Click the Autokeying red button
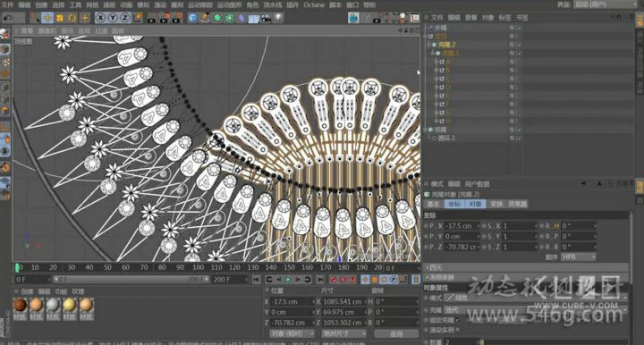The height and width of the screenshot is (345, 644). pos(343,280)
